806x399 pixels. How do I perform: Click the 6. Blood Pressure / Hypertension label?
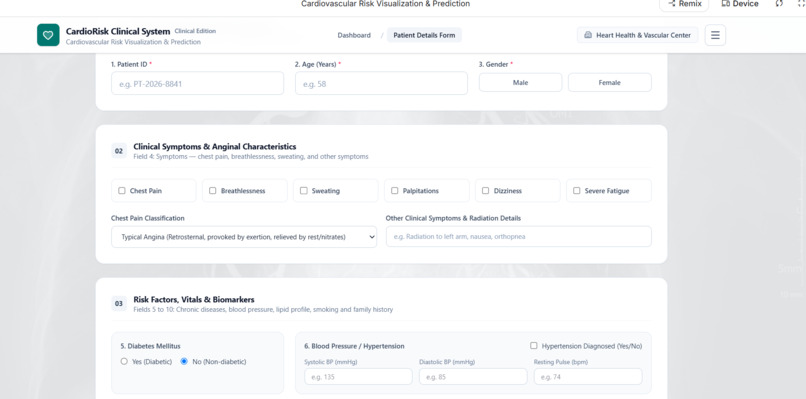pos(354,346)
